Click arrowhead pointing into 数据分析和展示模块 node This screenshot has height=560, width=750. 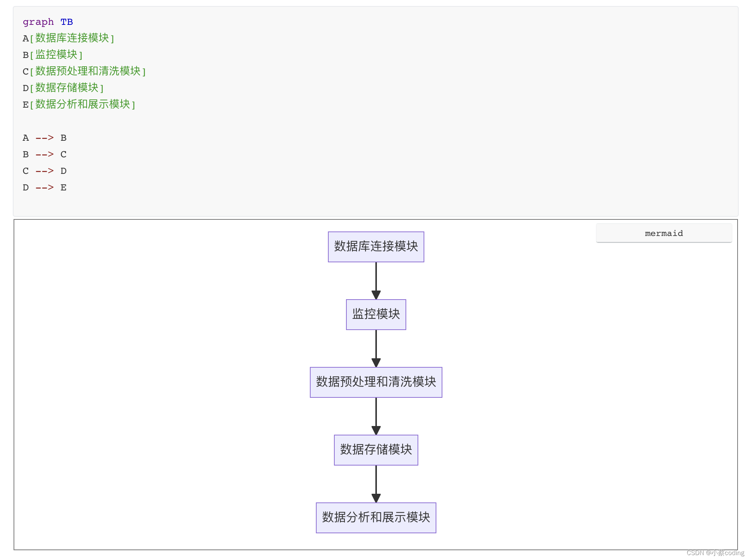pyautogui.click(x=376, y=498)
